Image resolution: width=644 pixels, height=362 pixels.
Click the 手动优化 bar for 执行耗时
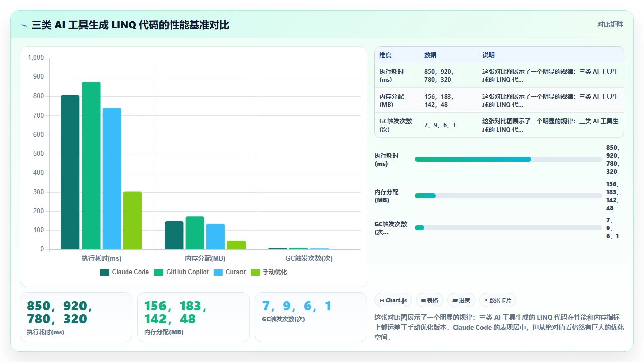[132, 220]
